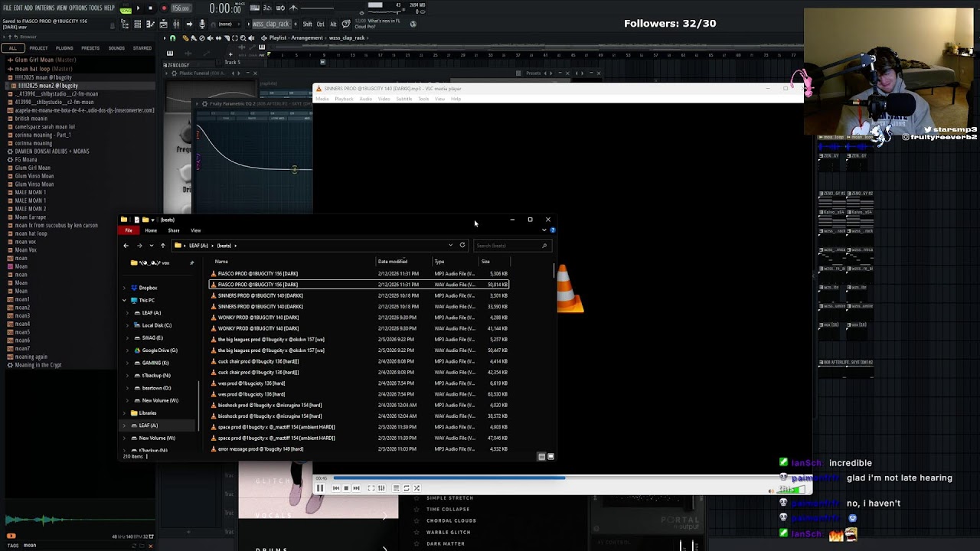Open VLC extended settings (equalizer icon)
Image resolution: width=980 pixels, height=551 pixels.
(381, 488)
